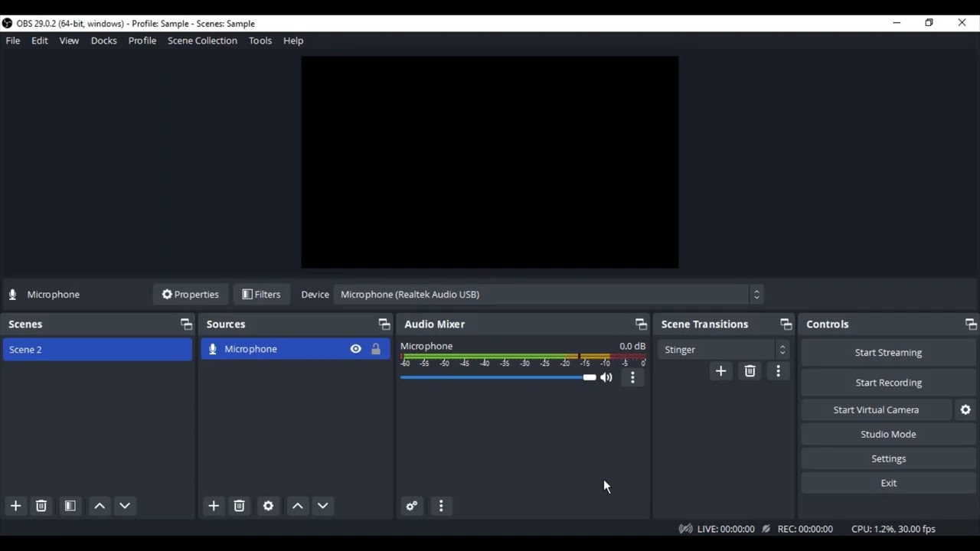This screenshot has width=980, height=551.
Task: Open Microphone channel options three dots
Action: tap(632, 377)
